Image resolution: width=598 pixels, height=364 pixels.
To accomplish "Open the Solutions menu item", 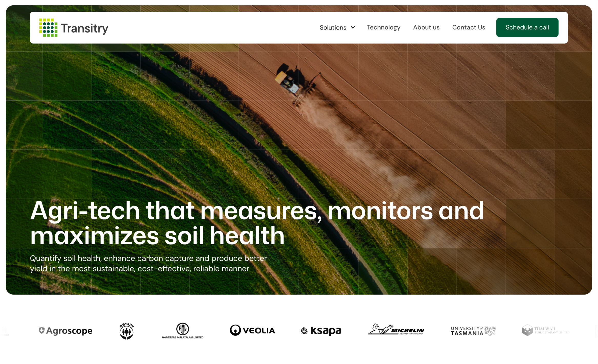I will (x=333, y=27).
